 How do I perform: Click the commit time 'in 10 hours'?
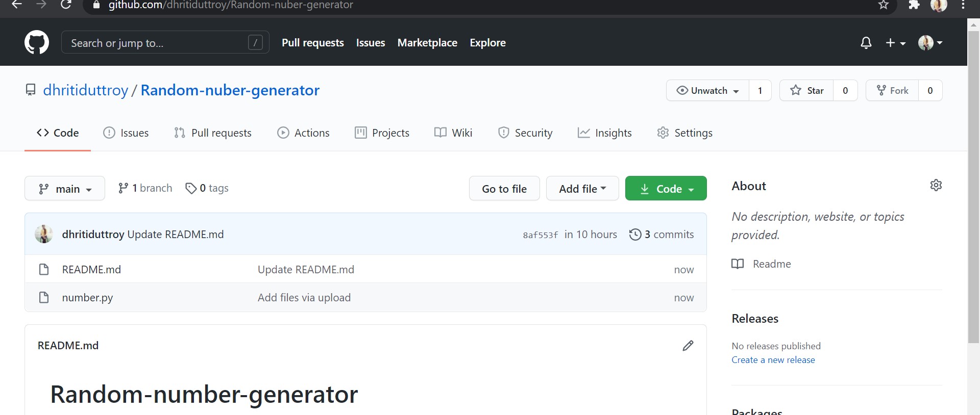point(591,235)
